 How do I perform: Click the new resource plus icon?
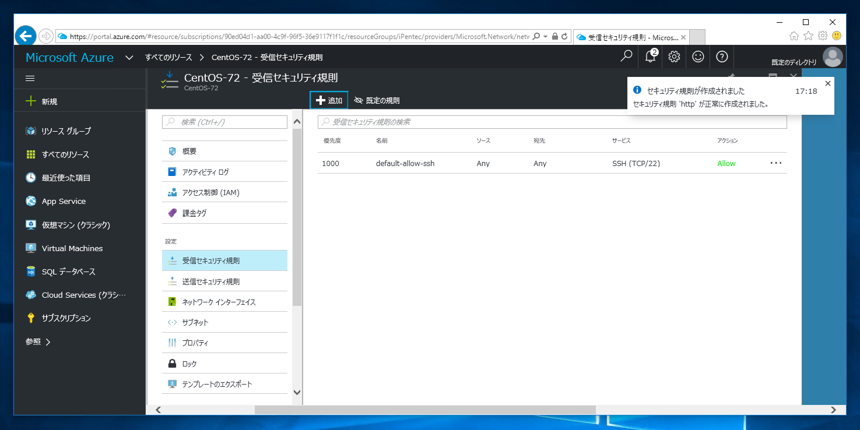click(31, 101)
